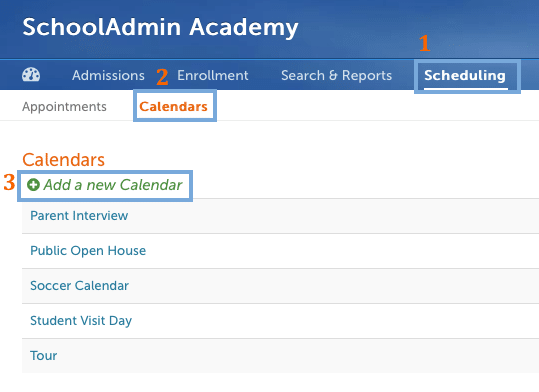Open the dashboard gauge icon
This screenshot has width=539, height=392.
tap(31, 75)
